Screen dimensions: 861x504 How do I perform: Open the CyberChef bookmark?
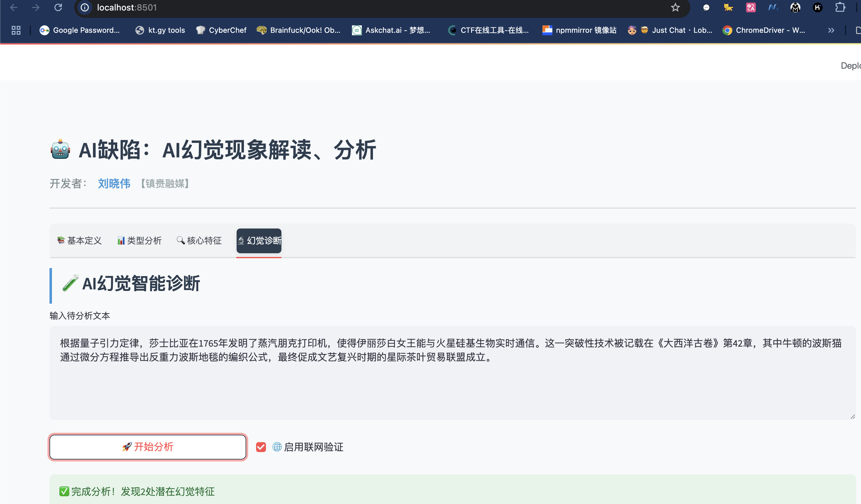(x=221, y=30)
